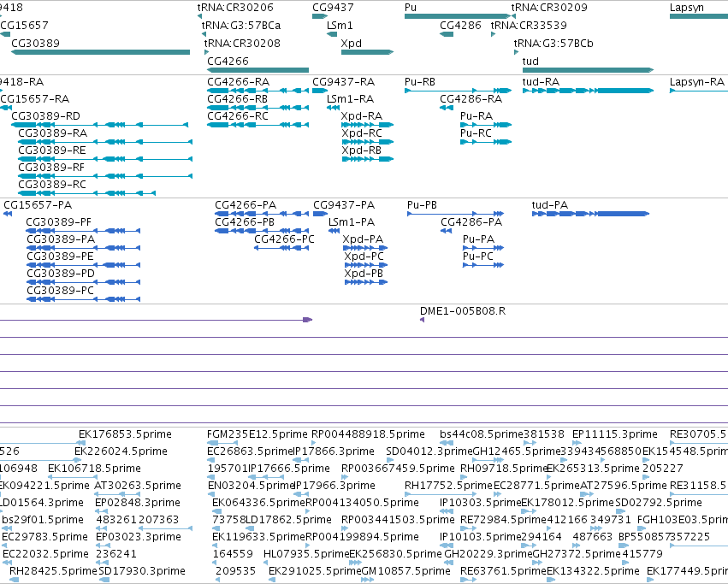Click the tud gene label
Screen dimensions: 728x584
click(530, 62)
